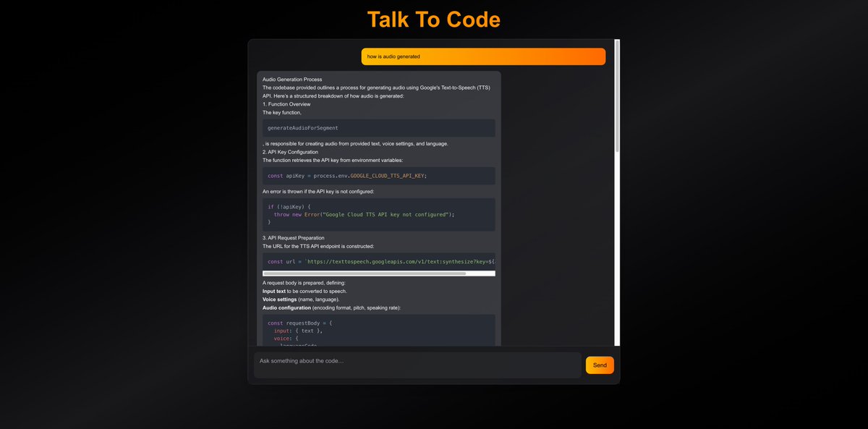Click the "2. API Key Configuration" heading
Image resolution: width=868 pixels, height=429 pixels.
290,152
